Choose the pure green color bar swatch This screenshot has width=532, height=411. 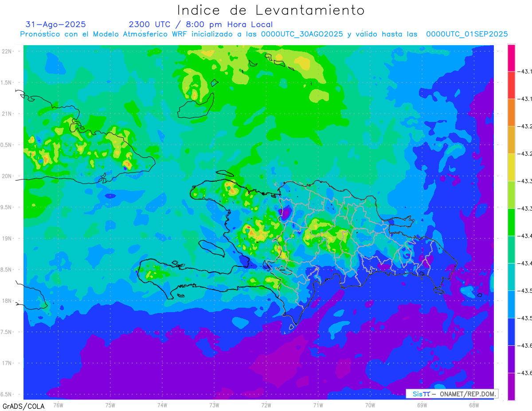512,222
